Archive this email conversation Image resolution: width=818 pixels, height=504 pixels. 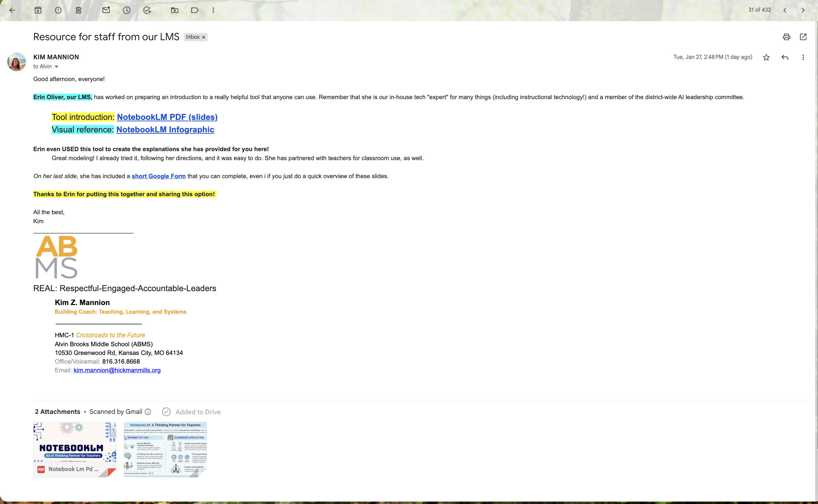click(38, 10)
